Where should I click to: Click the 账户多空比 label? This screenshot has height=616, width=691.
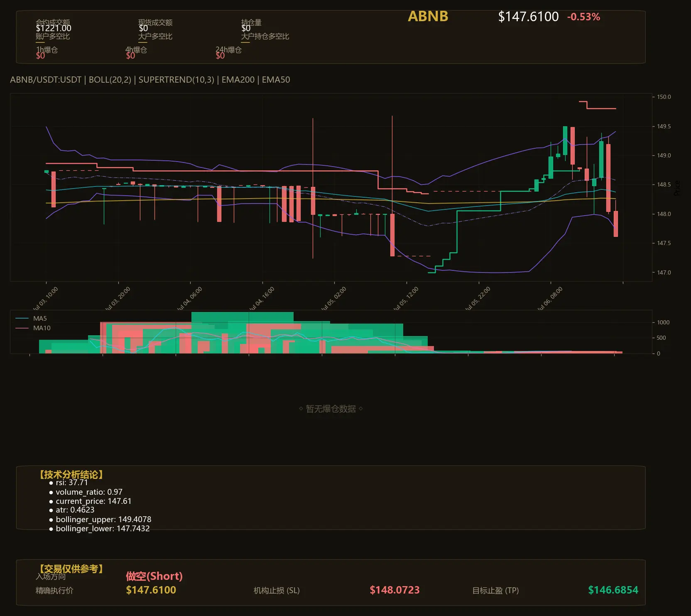53,36
